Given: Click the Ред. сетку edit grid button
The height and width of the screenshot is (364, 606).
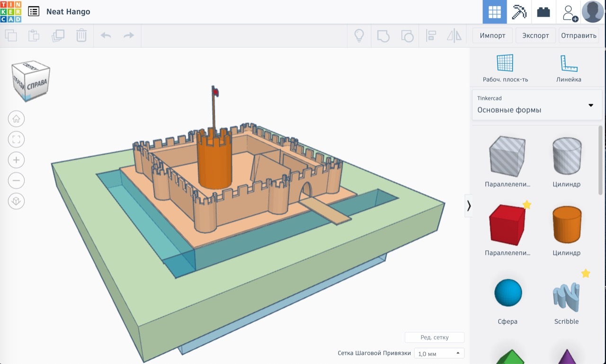Looking at the screenshot, I should [x=435, y=337].
